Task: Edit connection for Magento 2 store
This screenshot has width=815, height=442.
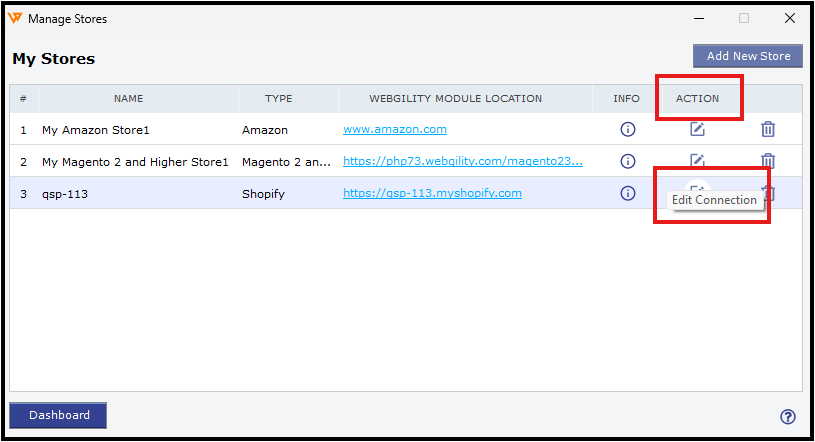Action: point(697,160)
